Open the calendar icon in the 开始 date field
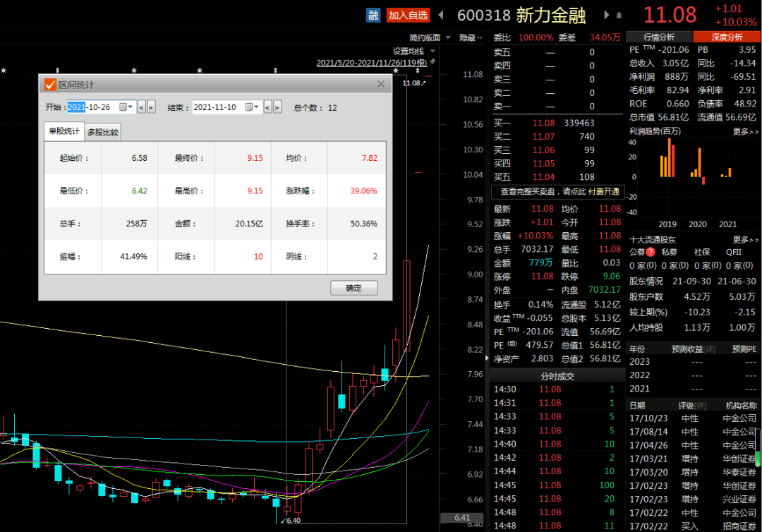This screenshot has width=762, height=532. tap(124, 106)
